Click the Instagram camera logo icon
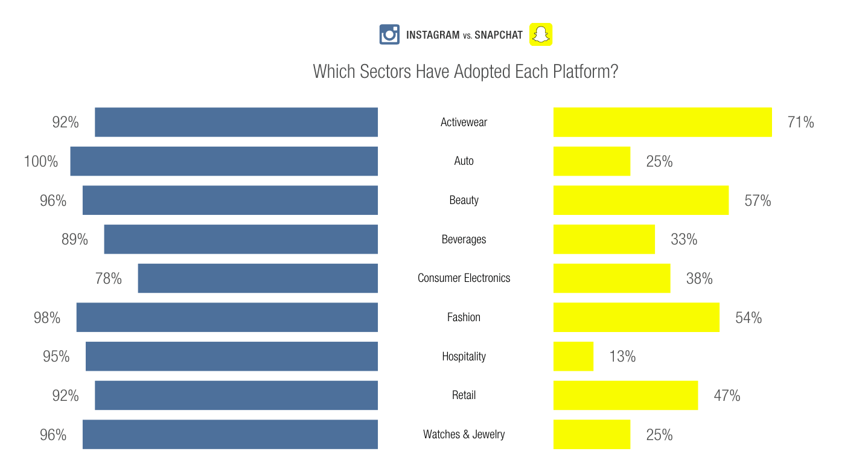The width and height of the screenshot is (868, 457). (x=389, y=34)
